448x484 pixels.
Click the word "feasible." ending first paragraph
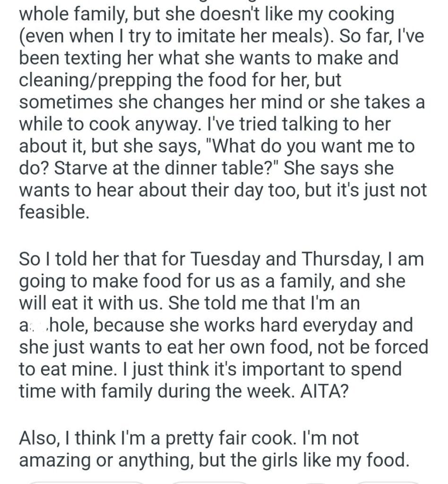click(54, 212)
